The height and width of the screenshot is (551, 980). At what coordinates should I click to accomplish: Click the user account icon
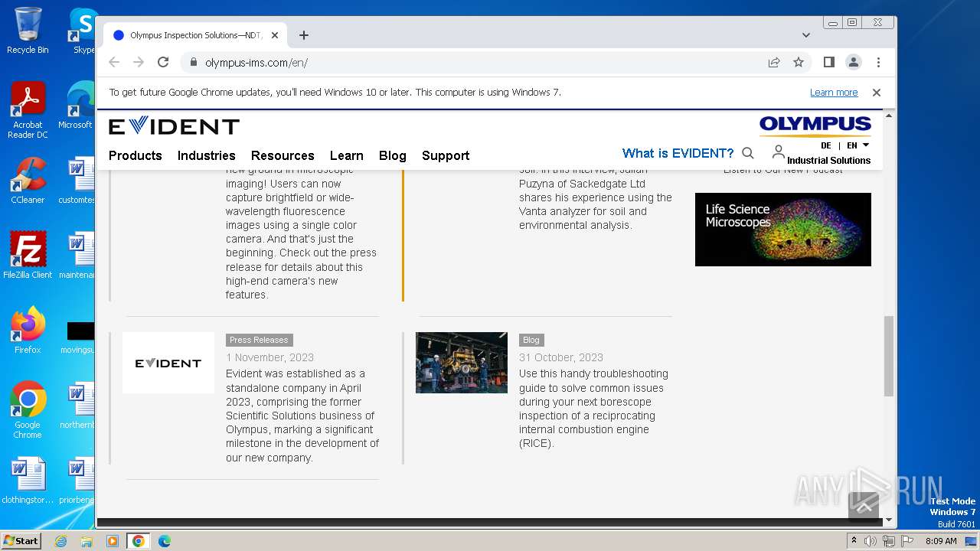(778, 152)
